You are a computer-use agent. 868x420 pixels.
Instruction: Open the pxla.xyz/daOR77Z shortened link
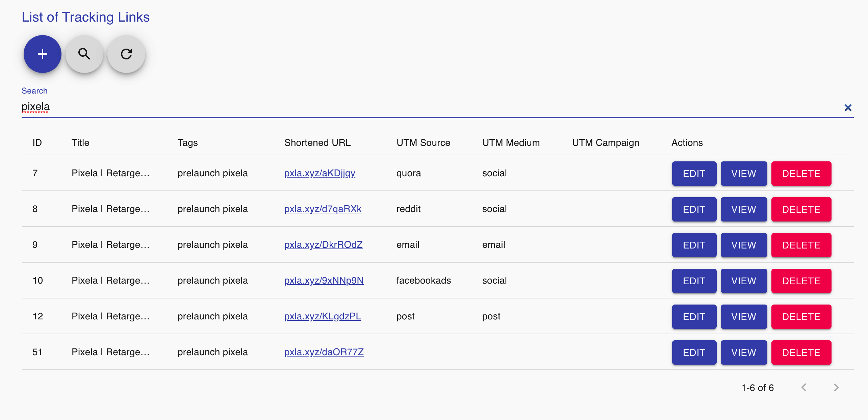pos(324,352)
